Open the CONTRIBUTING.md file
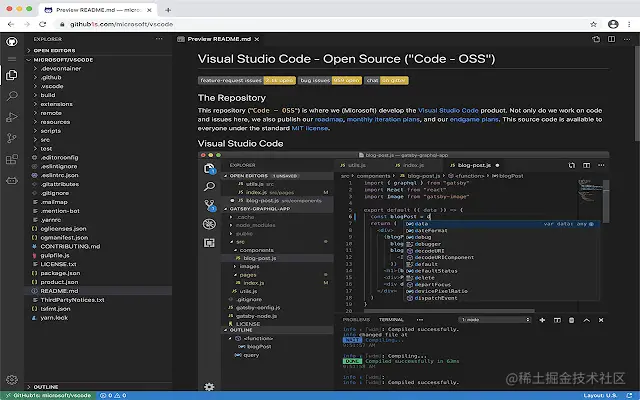The width and height of the screenshot is (640, 400). click(98, 247)
